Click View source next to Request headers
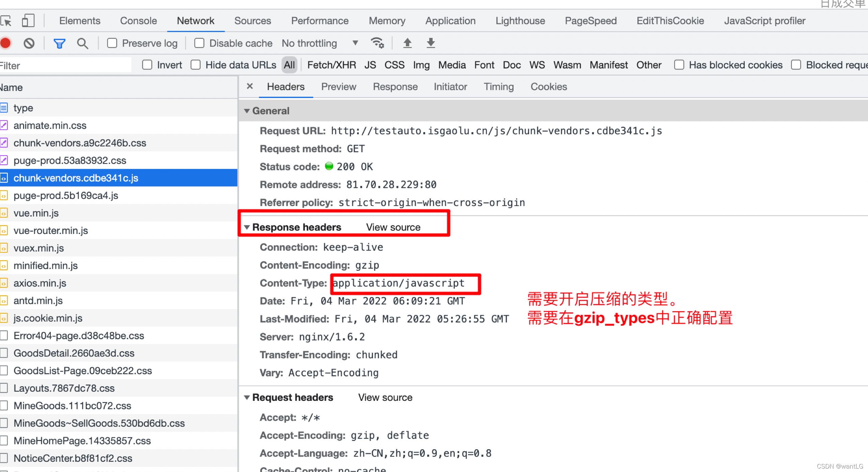This screenshot has height=472, width=868. [x=385, y=397]
